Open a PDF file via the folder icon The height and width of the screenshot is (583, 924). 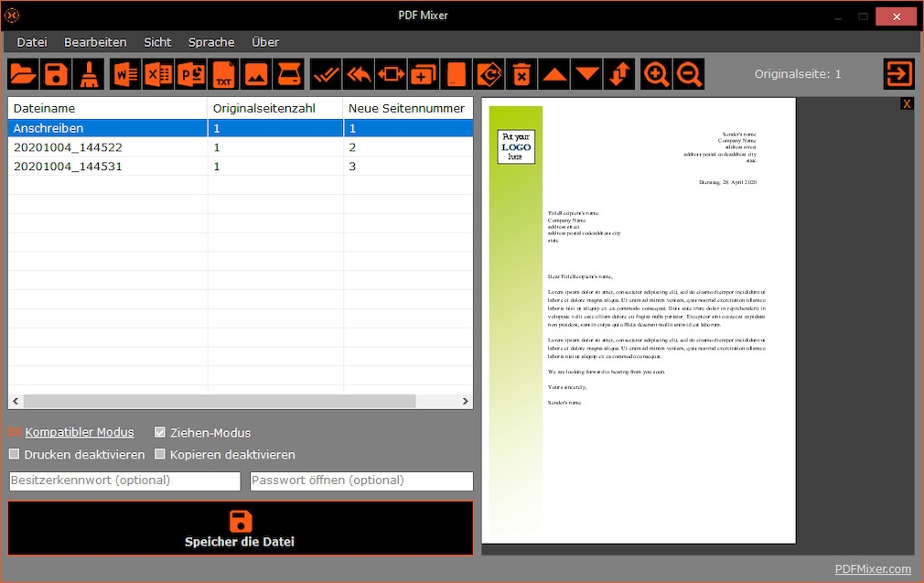click(x=23, y=74)
